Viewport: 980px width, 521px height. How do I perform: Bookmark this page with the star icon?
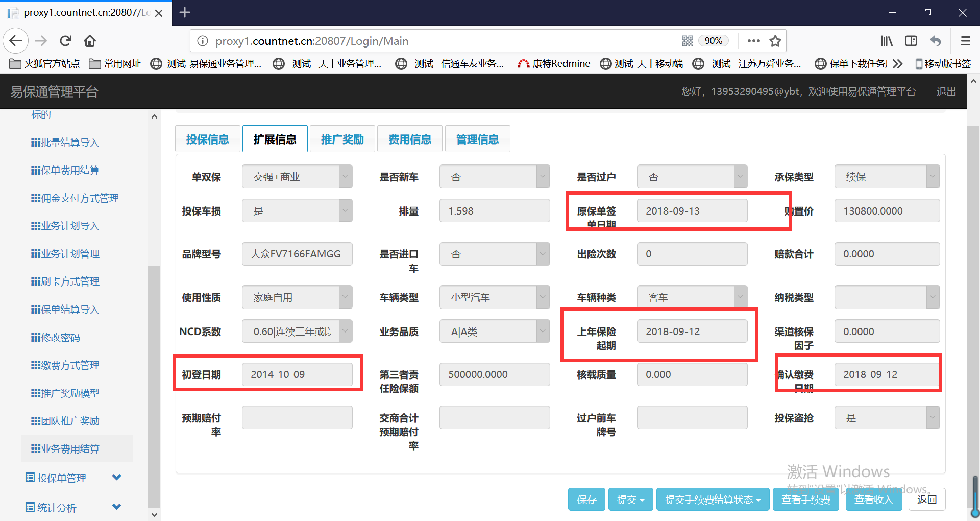coord(775,41)
